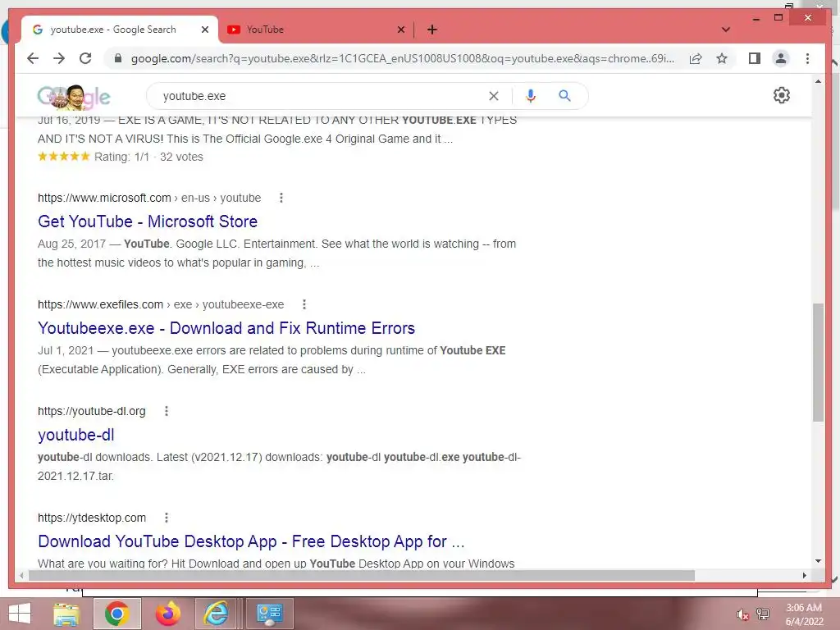This screenshot has width=840, height=630.
Task: Close the Google Search tab
Action: pyautogui.click(x=204, y=30)
